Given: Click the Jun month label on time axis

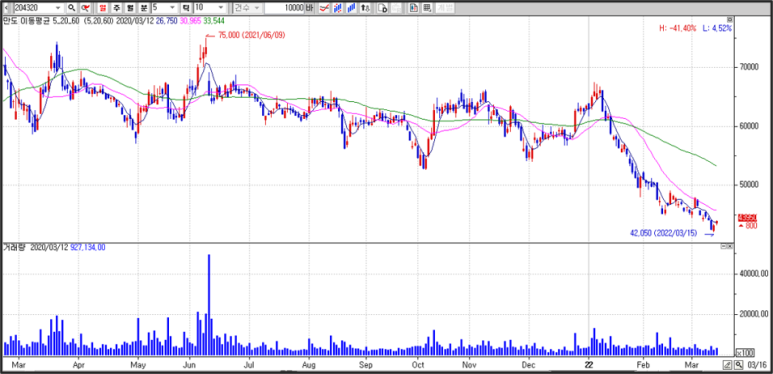Looking at the screenshot, I should click(188, 365).
